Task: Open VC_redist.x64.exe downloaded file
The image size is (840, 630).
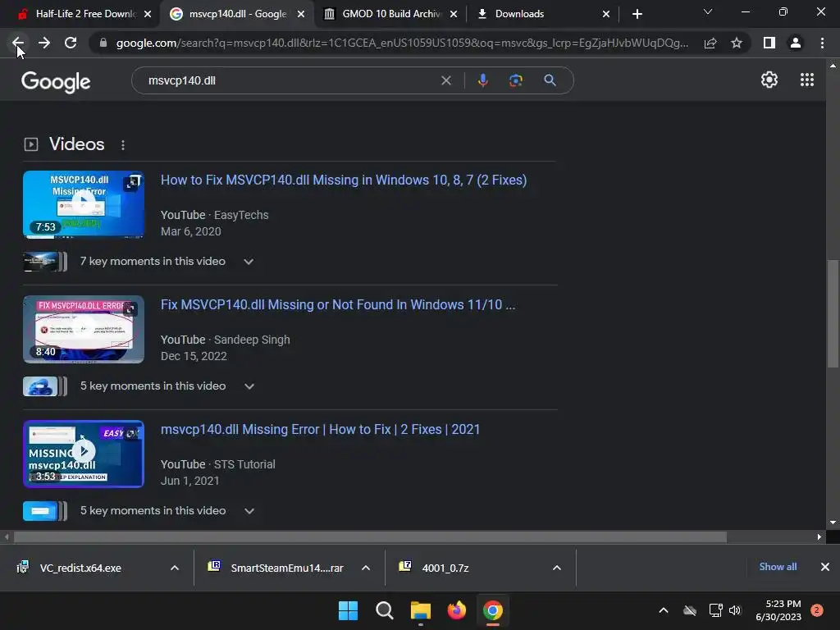Action: pyautogui.click(x=80, y=568)
